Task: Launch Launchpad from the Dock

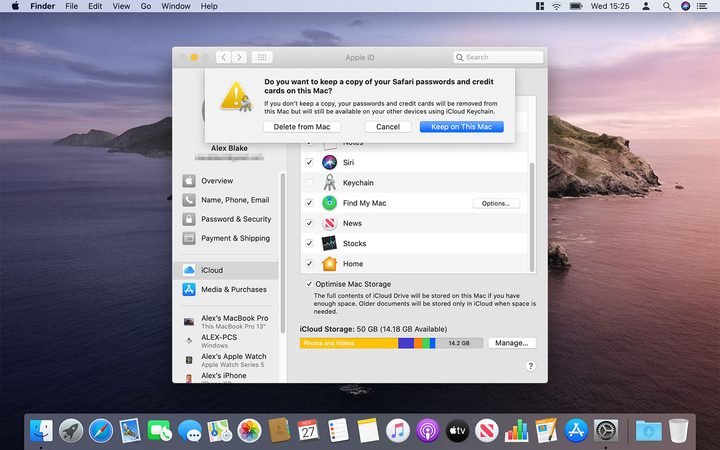Action: coord(71,431)
